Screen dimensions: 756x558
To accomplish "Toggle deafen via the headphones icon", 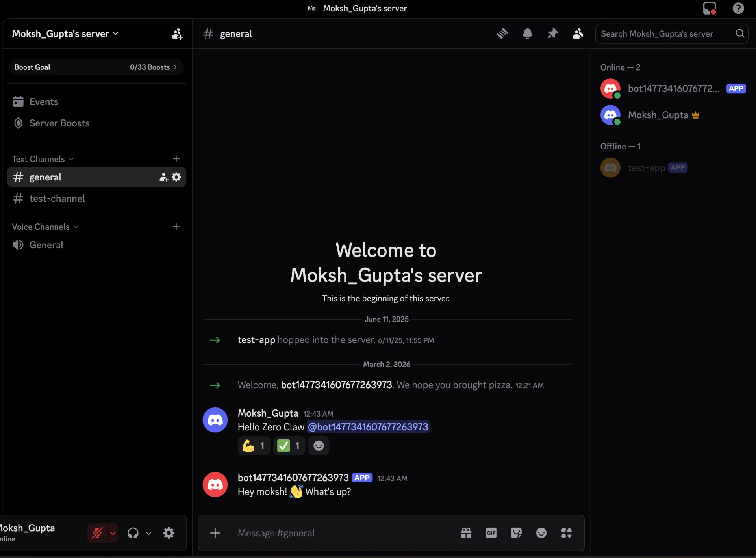I will click(134, 533).
